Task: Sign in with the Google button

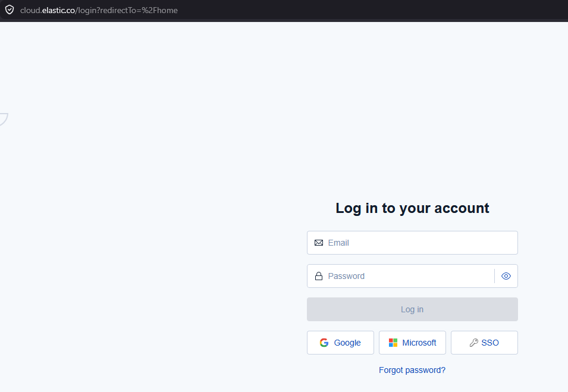Action: coord(341,343)
